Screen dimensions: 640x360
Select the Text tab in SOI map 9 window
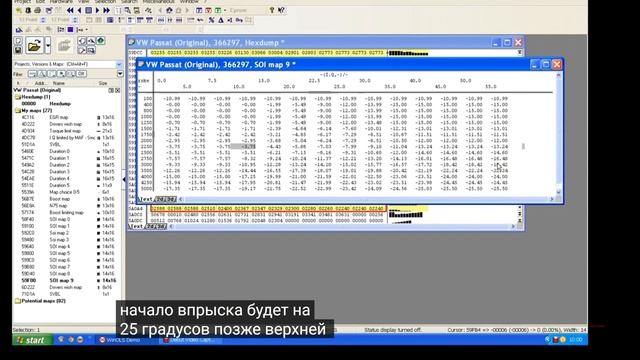(x=146, y=199)
